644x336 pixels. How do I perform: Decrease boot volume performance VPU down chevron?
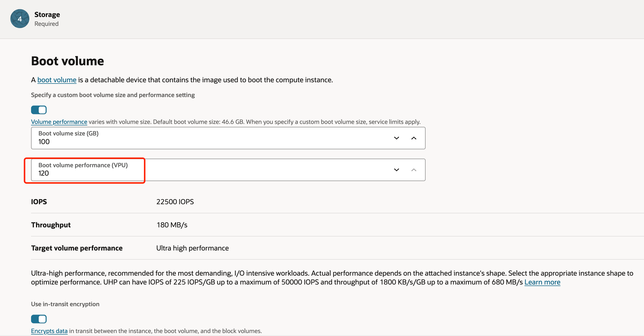[396, 170]
